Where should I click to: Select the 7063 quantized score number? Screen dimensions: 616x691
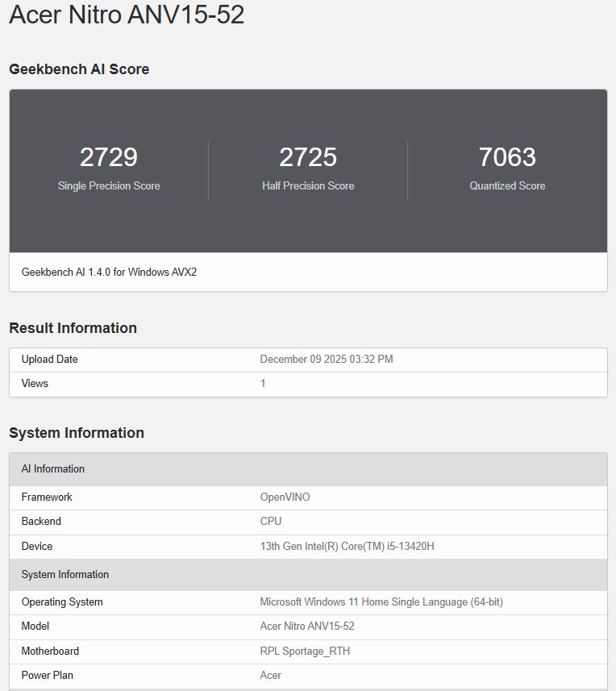click(x=507, y=157)
